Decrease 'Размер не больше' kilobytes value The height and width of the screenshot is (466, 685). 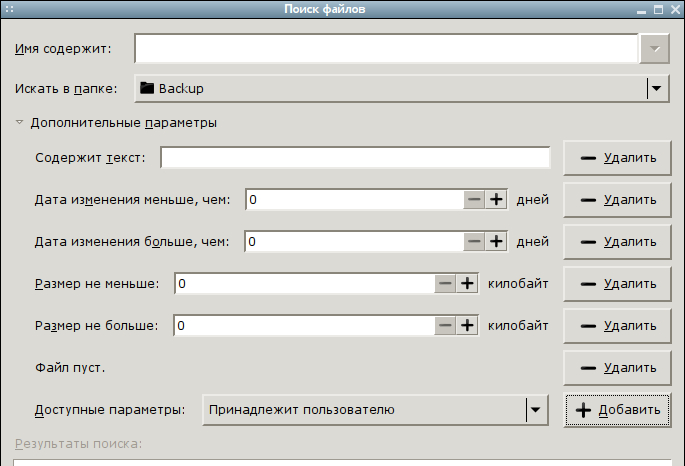[445, 325]
